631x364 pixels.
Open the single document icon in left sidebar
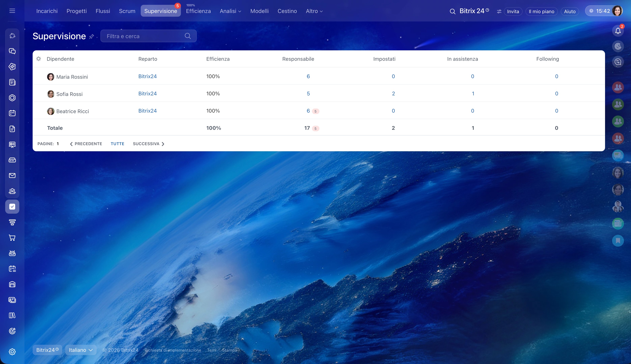point(12,129)
